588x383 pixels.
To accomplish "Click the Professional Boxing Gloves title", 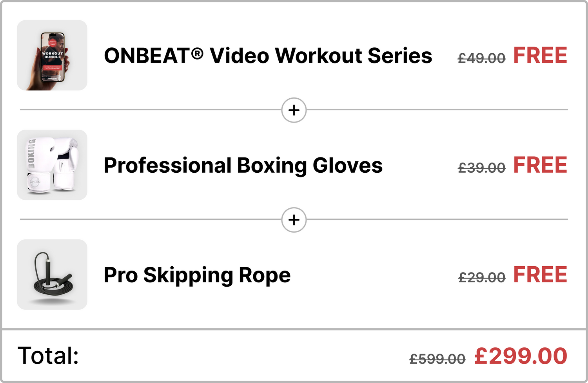I will pyautogui.click(x=243, y=165).
